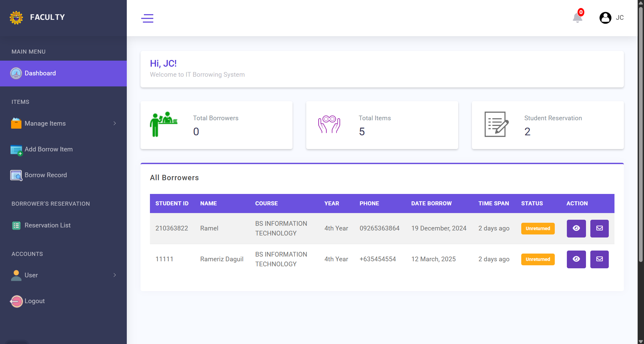The image size is (644, 344).
Task: Expand the Manage Items submenu arrow
Action: (x=115, y=123)
